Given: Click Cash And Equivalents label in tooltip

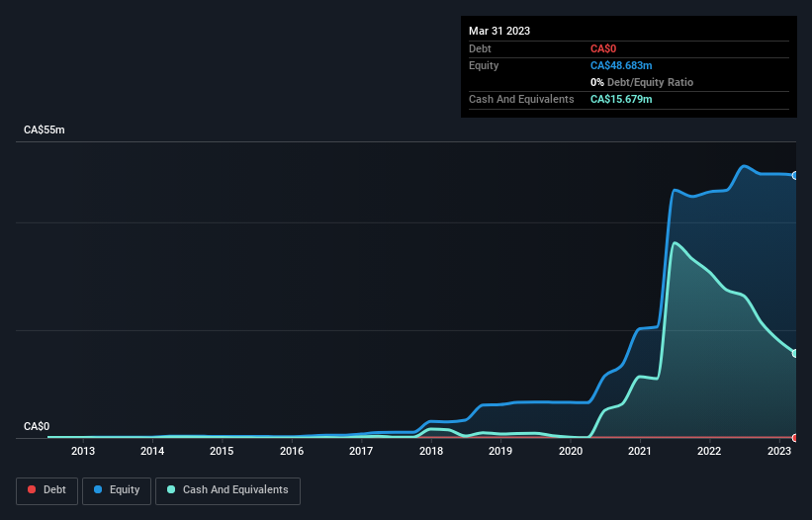Looking at the screenshot, I should tap(521, 99).
